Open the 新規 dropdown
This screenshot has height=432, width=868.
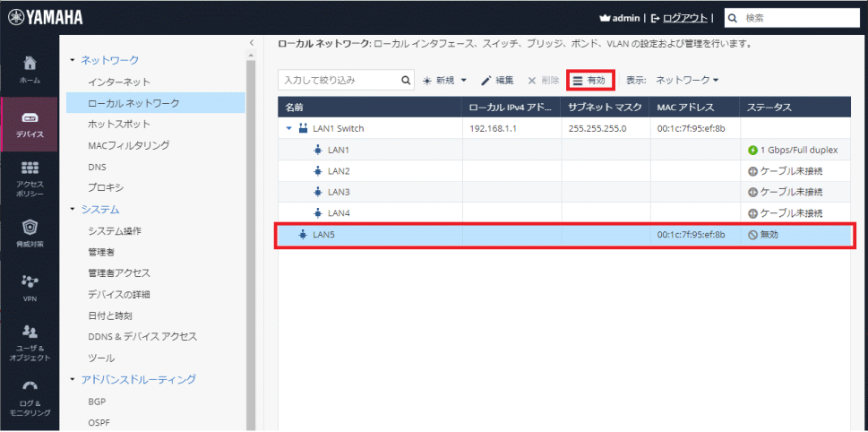point(445,81)
